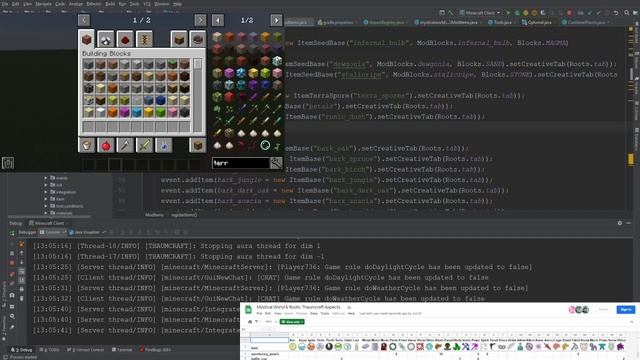Click the IDE Search Everywhere magnifier icon
The height and width of the screenshot is (360, 640).
point(626,13)
